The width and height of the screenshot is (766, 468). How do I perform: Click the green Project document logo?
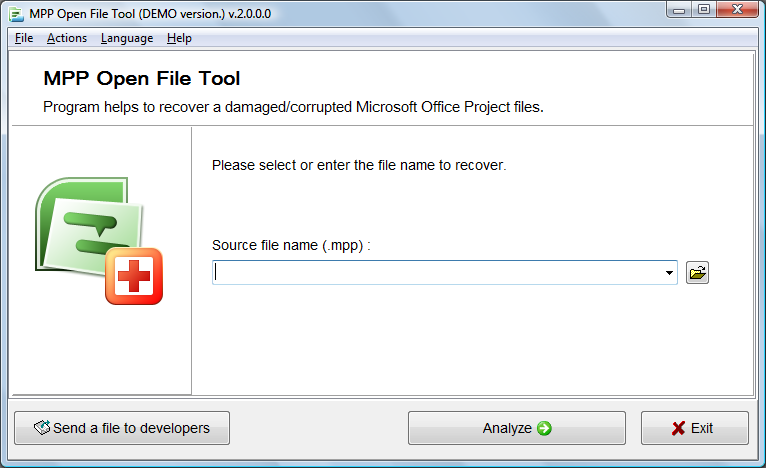(89, 227)
